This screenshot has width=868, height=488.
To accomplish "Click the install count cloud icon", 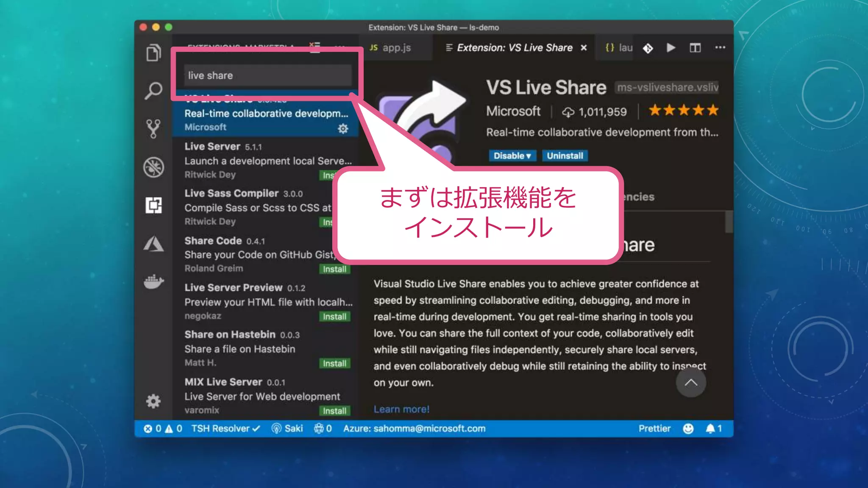I will [568, 112].
